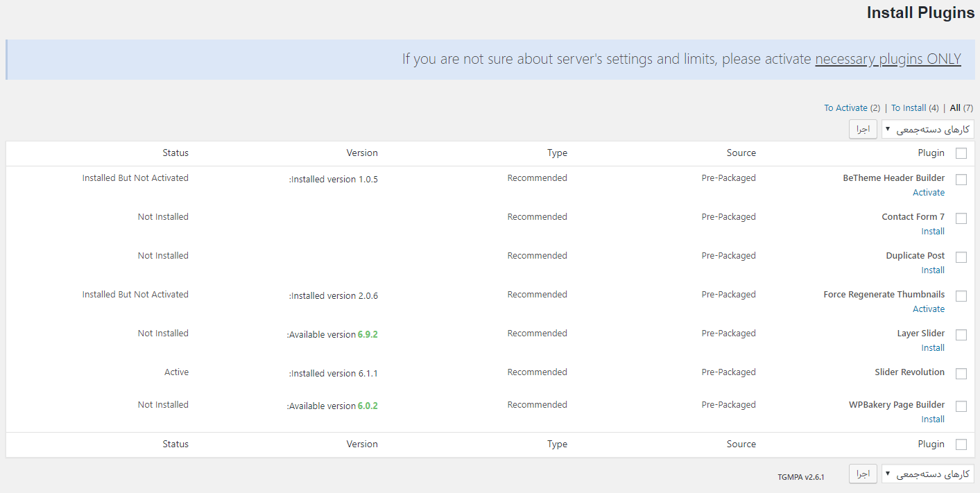Click the Force Regenerate Thumbnails plugin name

(x=884, y=295)
